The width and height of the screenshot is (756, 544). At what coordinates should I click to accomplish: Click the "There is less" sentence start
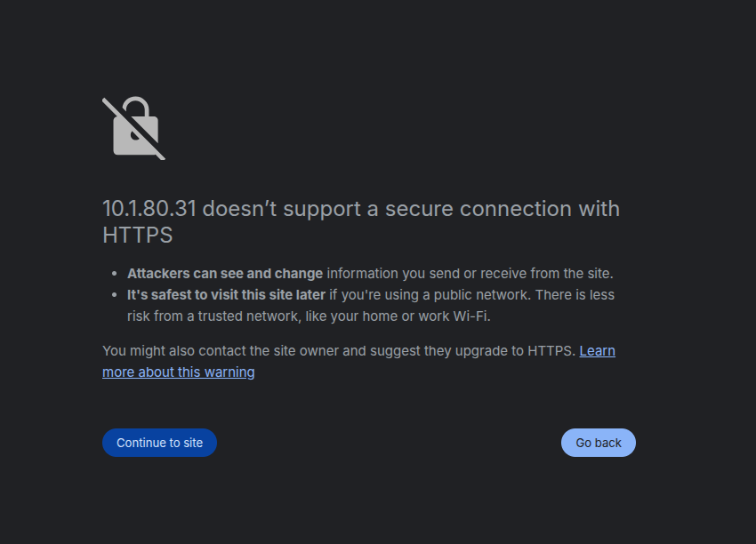[575, 295]
